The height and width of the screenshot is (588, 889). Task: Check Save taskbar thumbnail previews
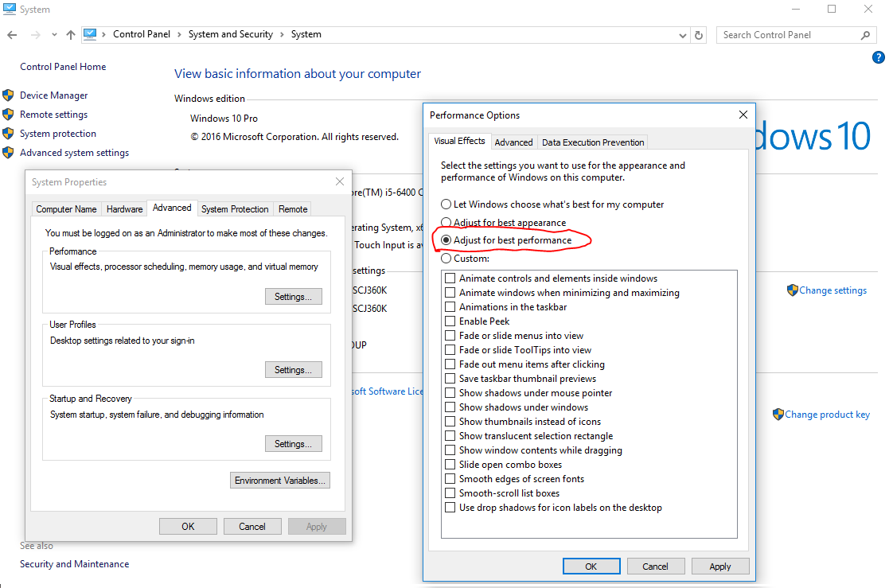[450, 379]
